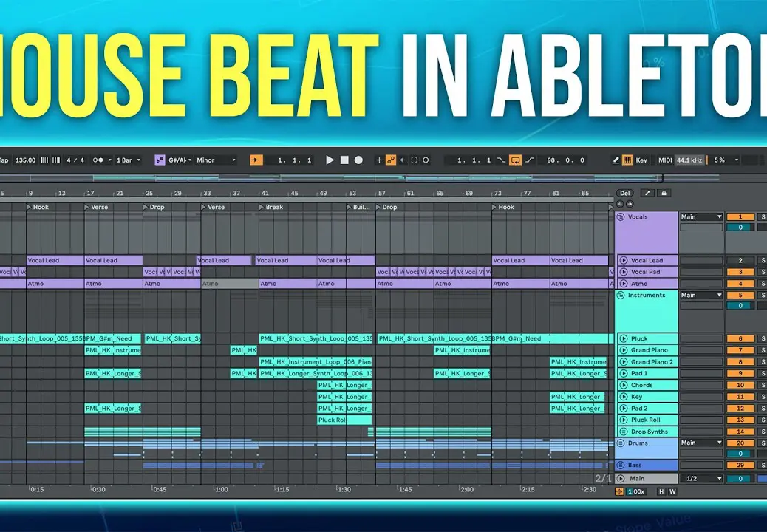Click the Atmo track unfold icon
Viewport: 767px width, 532px height.
click(x=624, y=284)
